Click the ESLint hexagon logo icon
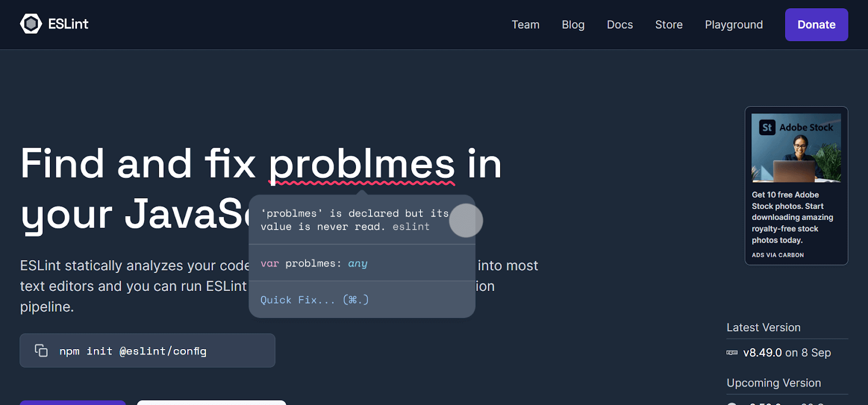The image size is (868, 405). click(31, 24)
